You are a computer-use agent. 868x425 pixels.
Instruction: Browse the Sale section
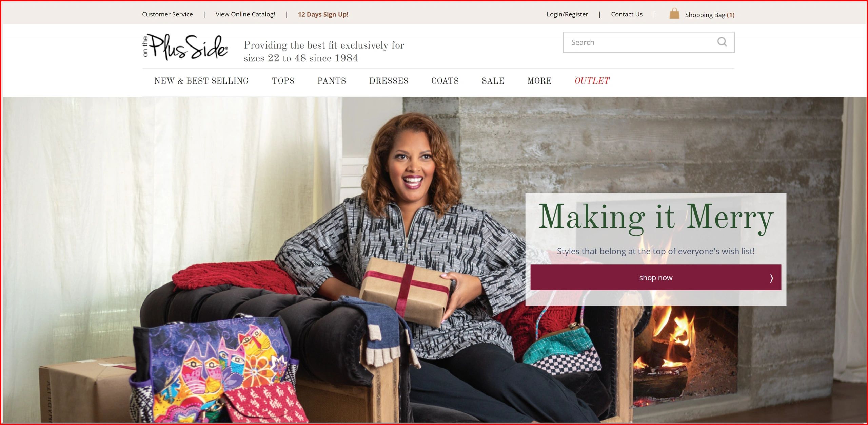(x=493, y=81)
